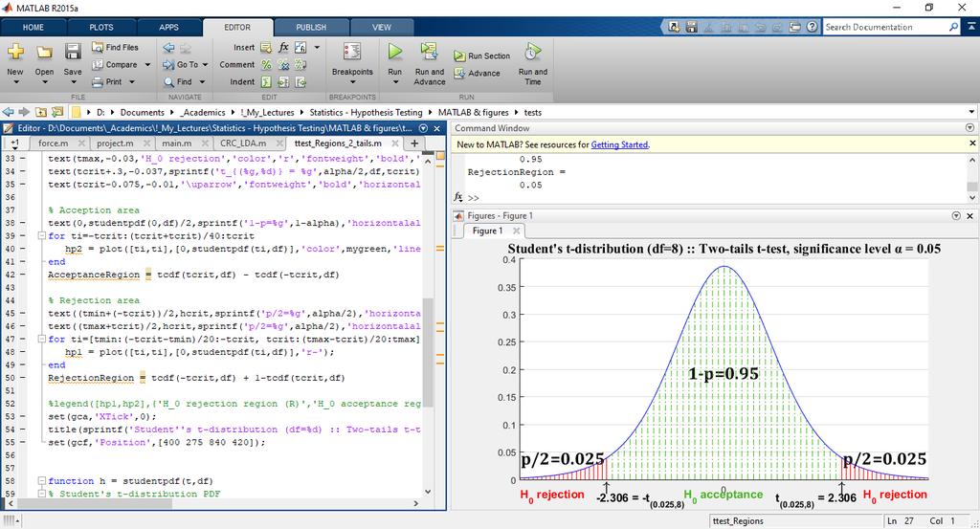Expand the Print dropdown arrow
Viewport: 980px width, 529px height.
[x=132, y=82]
